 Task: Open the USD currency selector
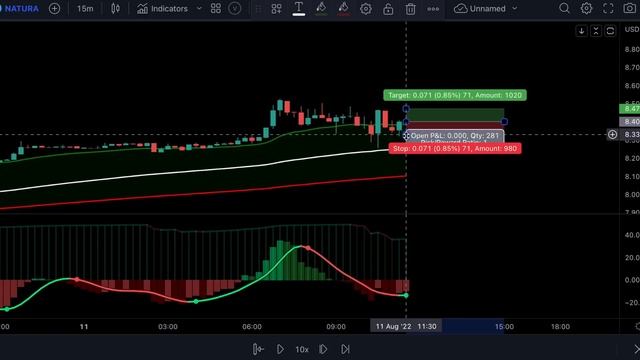pyautogui.click(x=631, y=29)
